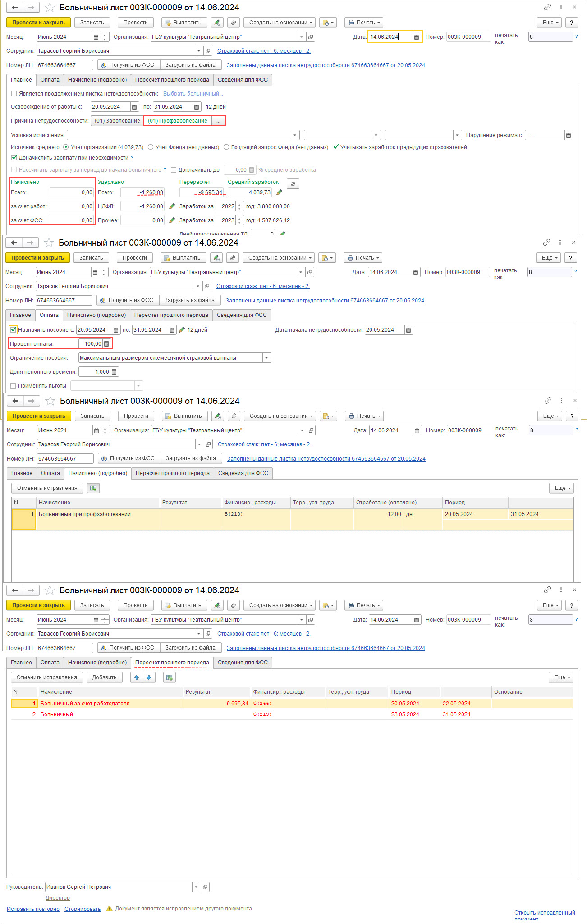Open the Еще menu above the Пересчет table with Основание column
The height and width of the screenshot is (924, 587).
tap(561, 677)
